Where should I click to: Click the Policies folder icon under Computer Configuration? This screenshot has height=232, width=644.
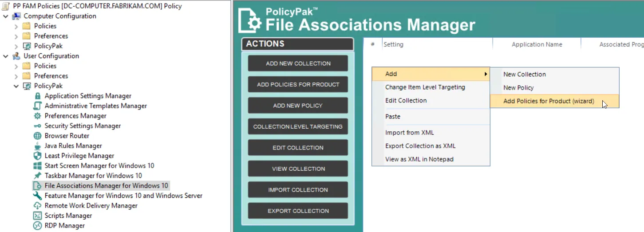tap(27, 26)
